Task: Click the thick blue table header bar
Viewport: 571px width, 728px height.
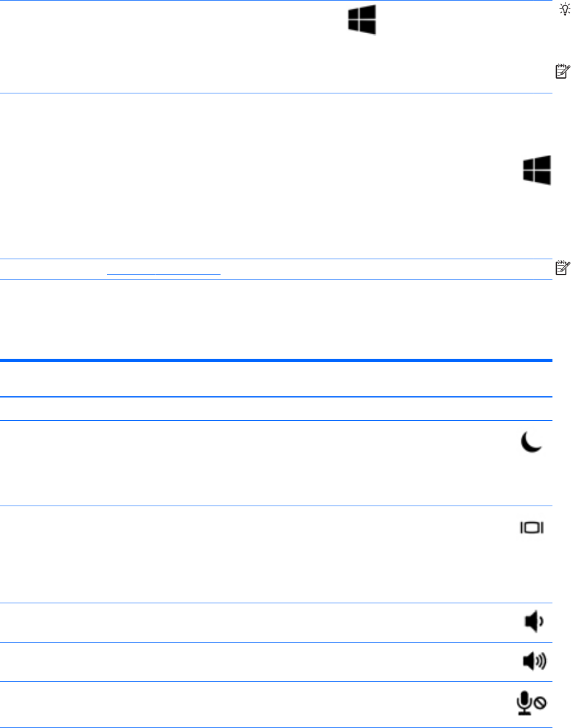Action: [x=276, y=361]
